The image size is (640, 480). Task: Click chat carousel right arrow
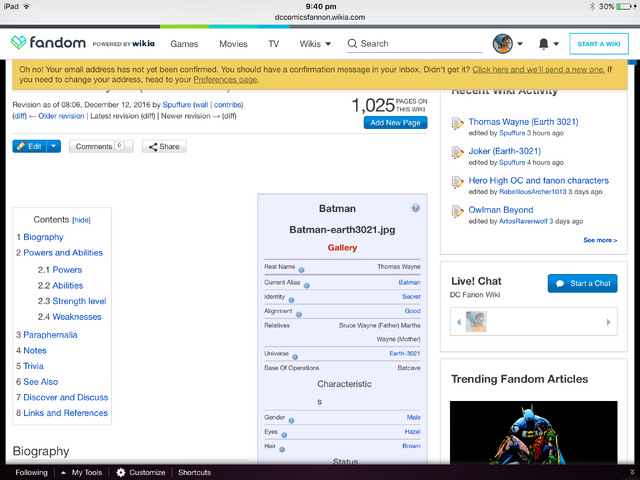608,322
